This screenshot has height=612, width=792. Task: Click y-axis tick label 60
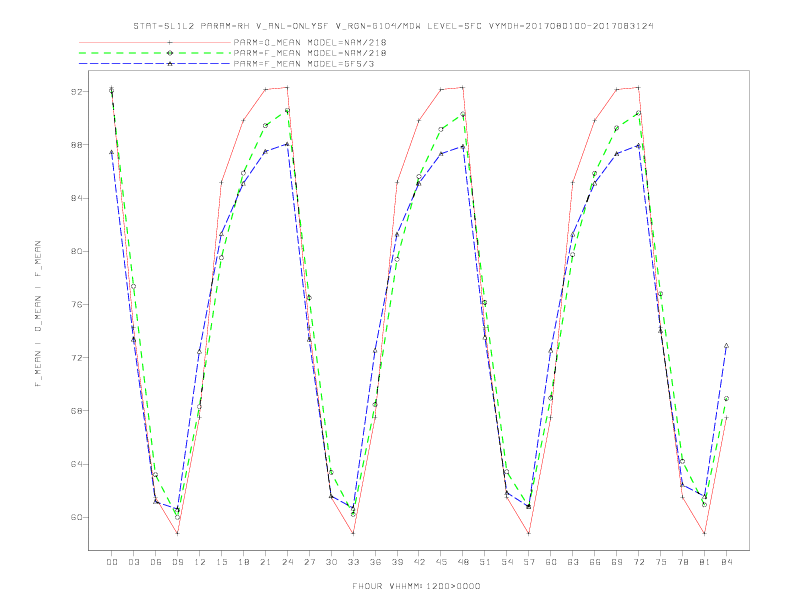click(x=76, y=517)
